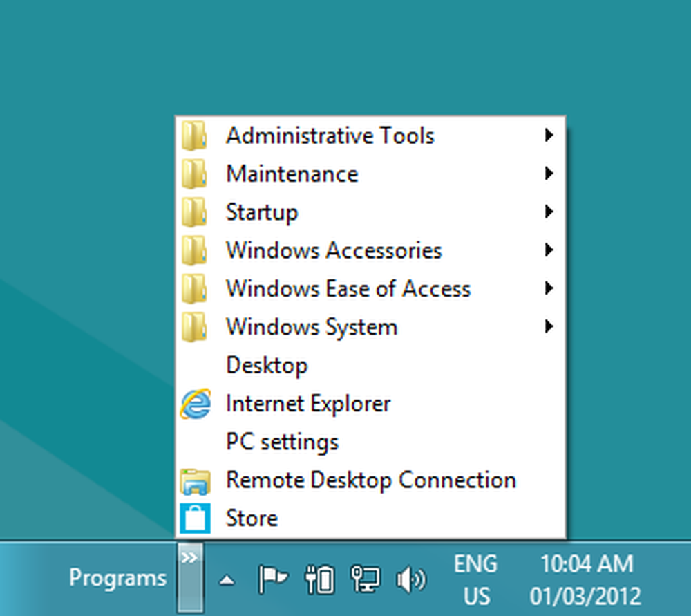Viewport: 691px width, 616px height.
Task: Click the Administrative Tools folder icon
Action: [194, 136]
